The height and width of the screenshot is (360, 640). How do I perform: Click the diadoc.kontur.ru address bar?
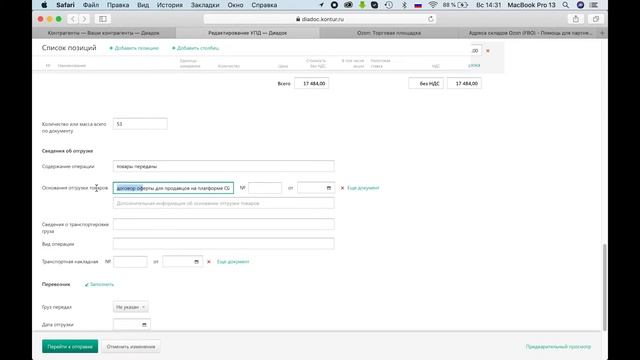[320, 19]
